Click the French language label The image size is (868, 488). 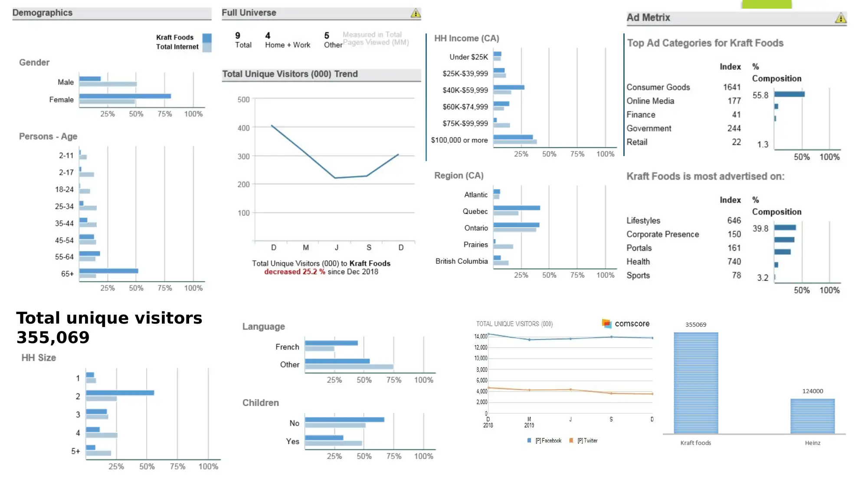287,347
